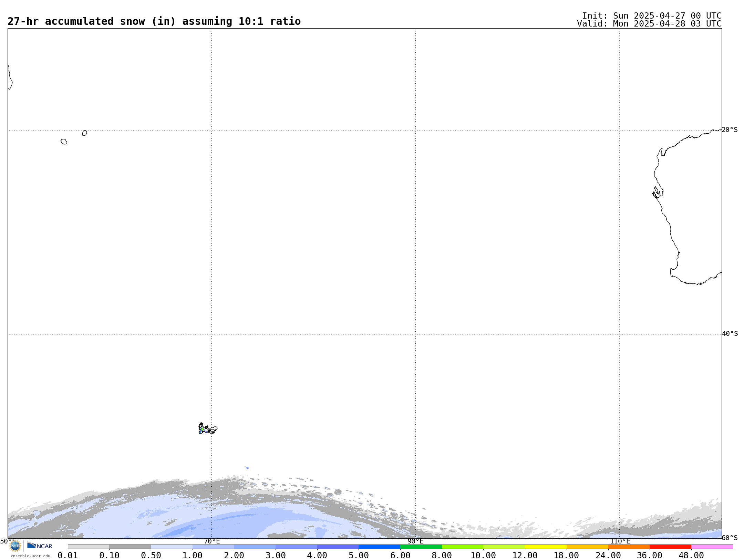Screen dimensions: 744x560
Task: Select the 2.00–3.00 blue legend swatch
Action: click(255, 547)
